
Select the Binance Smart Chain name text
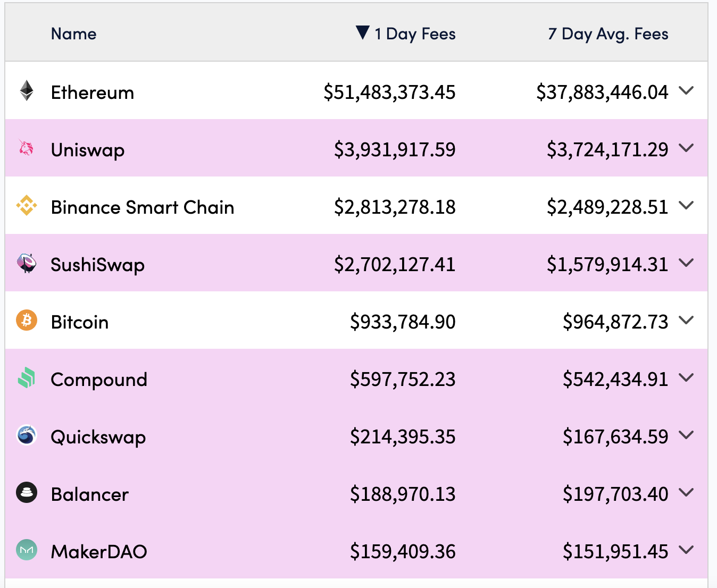pos(143,207)
